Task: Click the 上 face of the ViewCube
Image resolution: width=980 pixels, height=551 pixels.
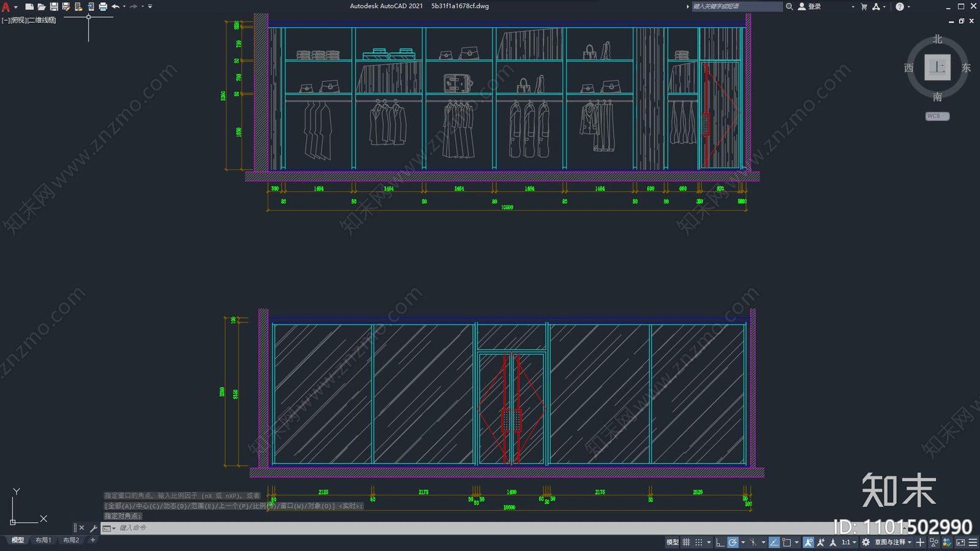Action: pyautogui.click(x=937, y=67)
